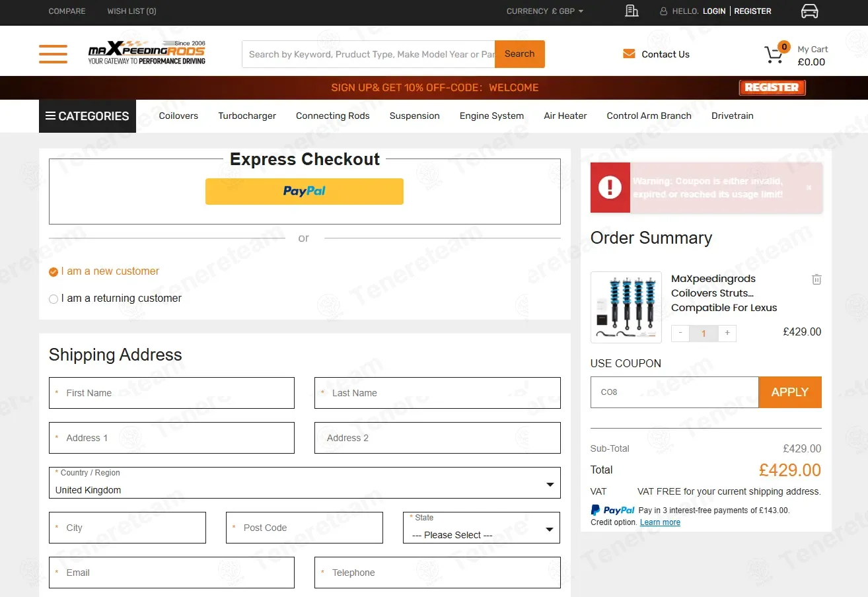
Task: Apply the coupon code
Action: (790, 392)
